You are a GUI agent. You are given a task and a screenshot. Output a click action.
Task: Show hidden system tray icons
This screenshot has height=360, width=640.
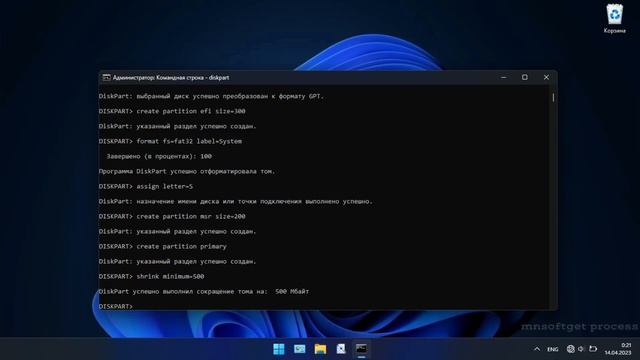click(537, 349)
